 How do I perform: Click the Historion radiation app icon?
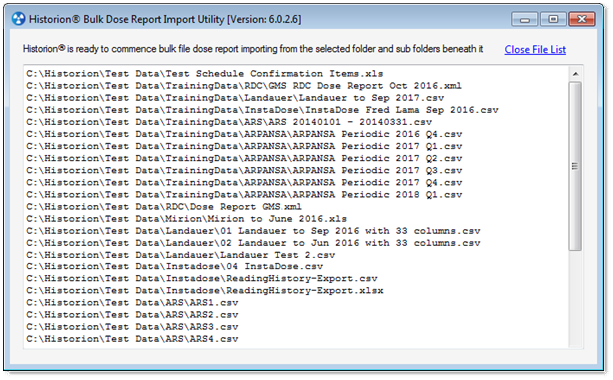pyautogui.click(x=18, y=19)
